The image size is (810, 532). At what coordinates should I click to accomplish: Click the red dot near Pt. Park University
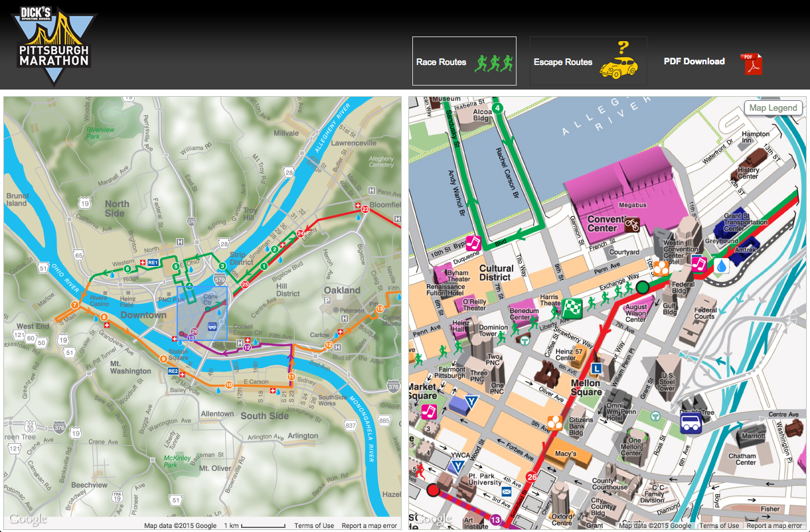pyautogui.click(x=433, y=490)
